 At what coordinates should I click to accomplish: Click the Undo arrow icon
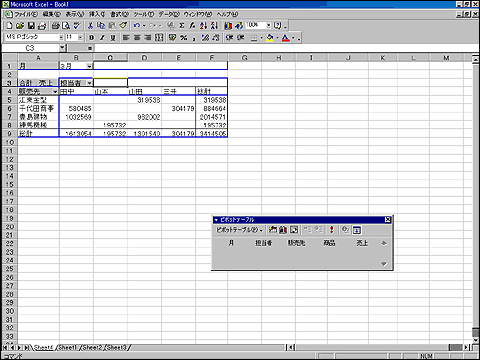point(137,26)
